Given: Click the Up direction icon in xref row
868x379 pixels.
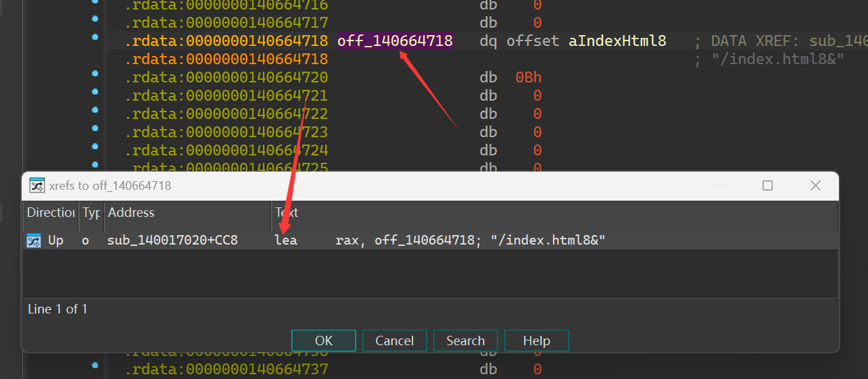Looking at the screenshot, I should (34, 241).
